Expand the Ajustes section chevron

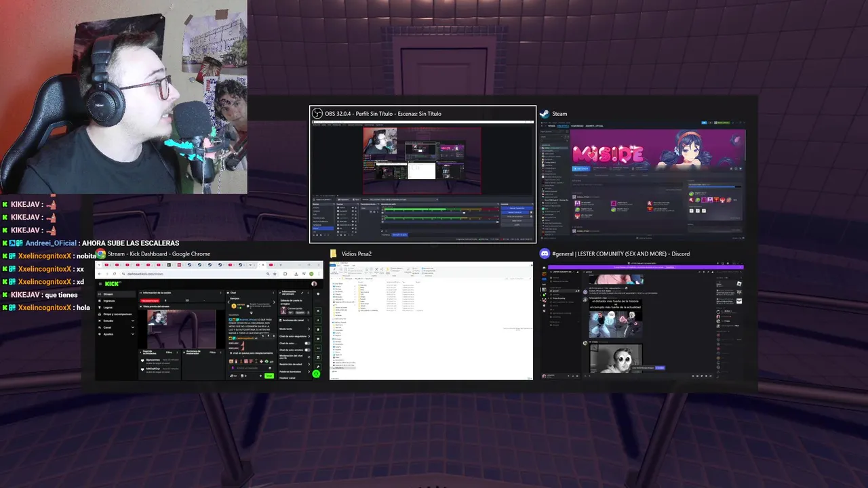coord(133,334)
